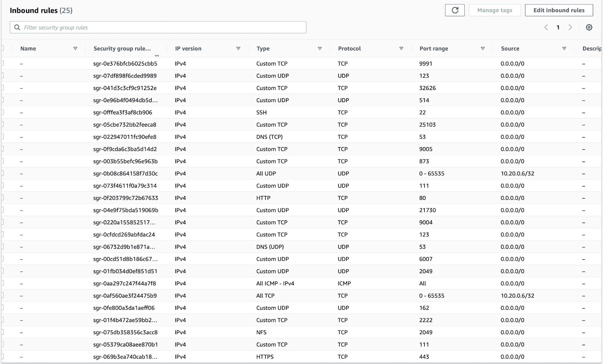Open the Type column filter dropdown

click(x=320, y=48)
